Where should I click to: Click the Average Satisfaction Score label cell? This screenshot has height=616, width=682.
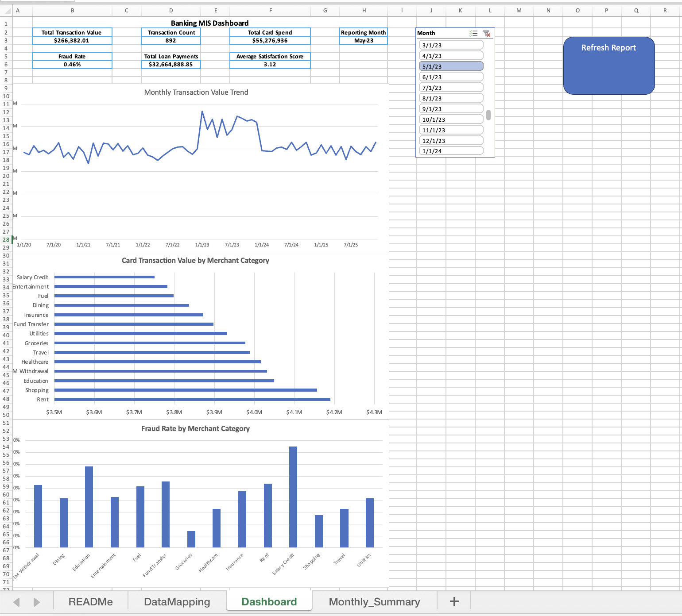270,56
